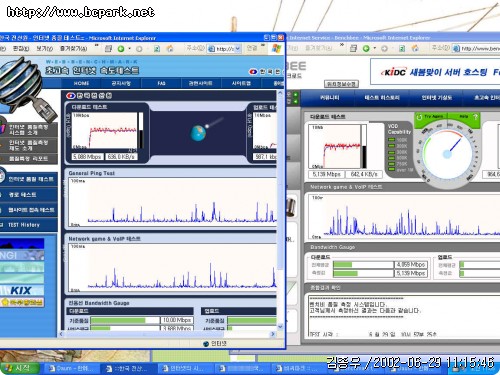
Task: Click the grey Forward arrow in the left IE window
Action: click(139, 49)
